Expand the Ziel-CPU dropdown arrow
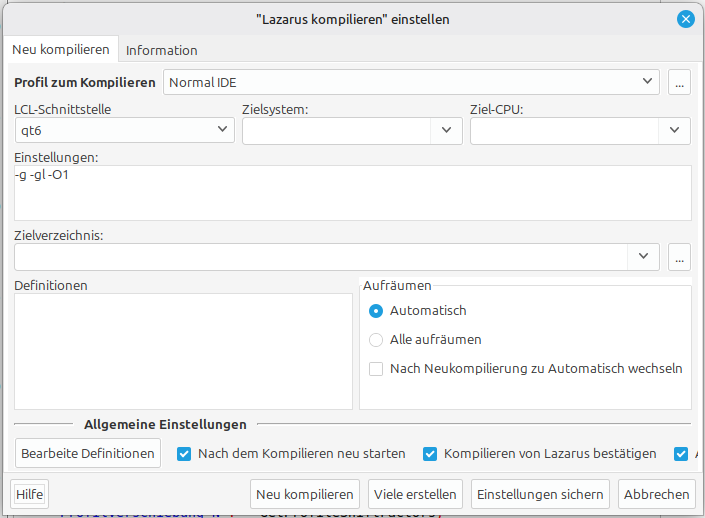The height and width of the screenshot is (518, 705). [x=674, y=130]
